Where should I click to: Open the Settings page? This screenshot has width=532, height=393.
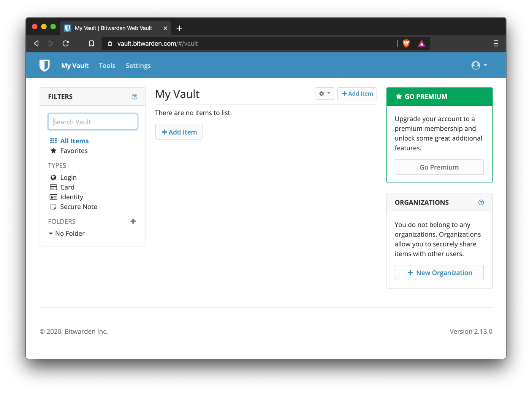tap(138, 66)
